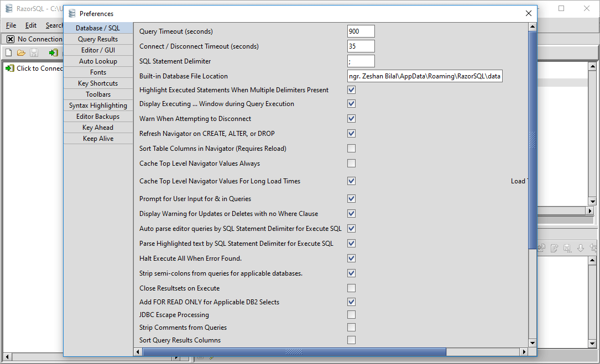Toggle Strip semi-colons from queries checkbox
Viewport: 600px width, 364px height.
[351, 273]
